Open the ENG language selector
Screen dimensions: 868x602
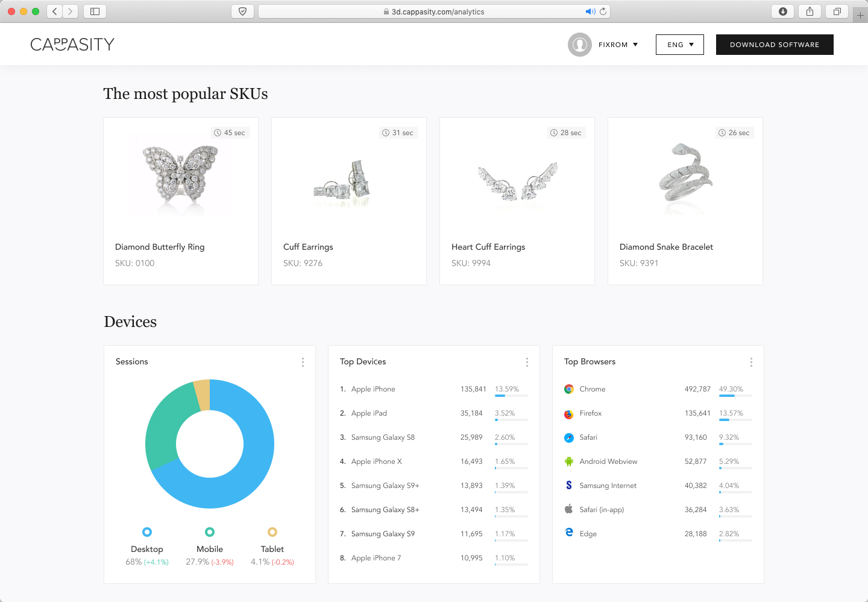(680, 45)
